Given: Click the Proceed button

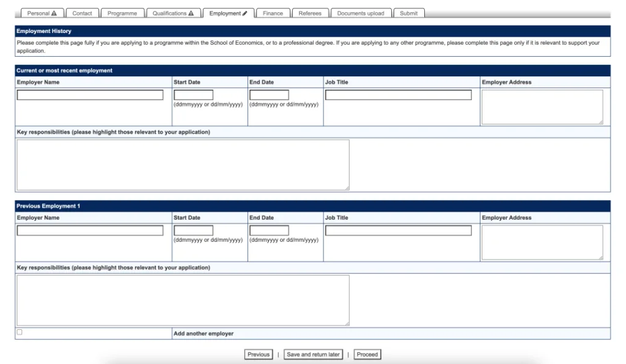Looking at the screenshot, I should 367,354.
